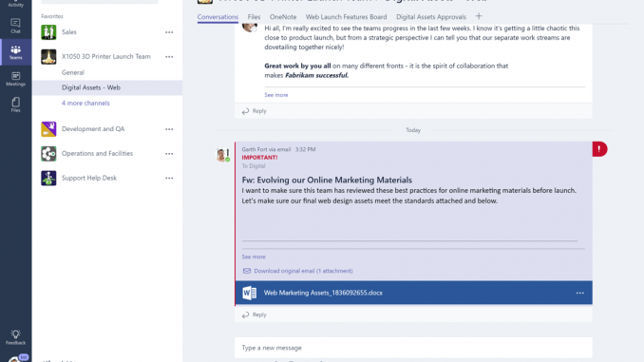Screen dimensions: 644x362
Task: Expand See more in the first message
Action: click(276, 95)
